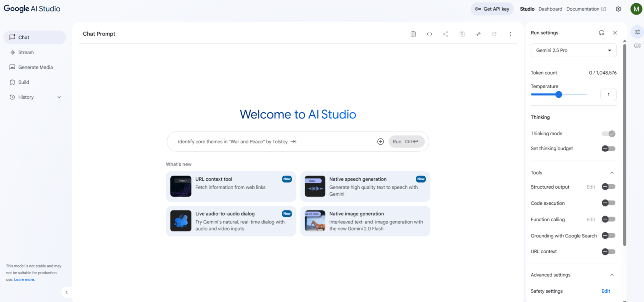
Task: Click the Chat Prompt title
Action: tap(99, 34)
